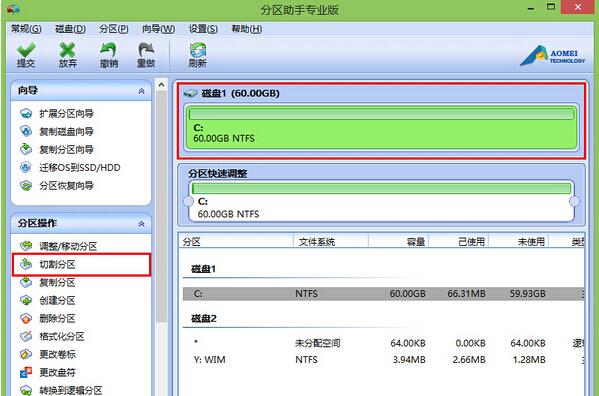Open the 磁盘(D) menu

click(70, 29)
